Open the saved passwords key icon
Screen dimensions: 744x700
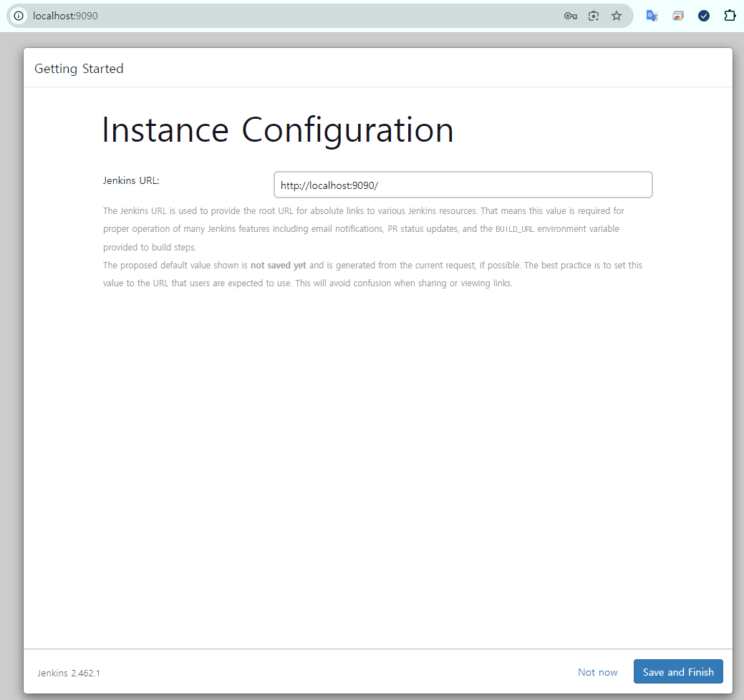[570, 16]
